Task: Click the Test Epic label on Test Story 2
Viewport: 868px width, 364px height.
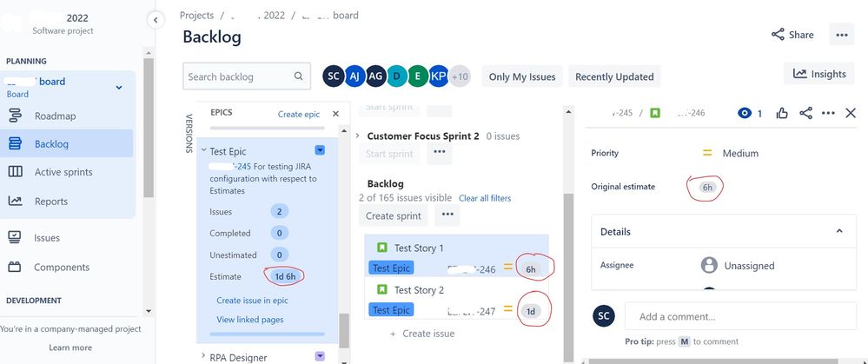Action: pos(391,310)
